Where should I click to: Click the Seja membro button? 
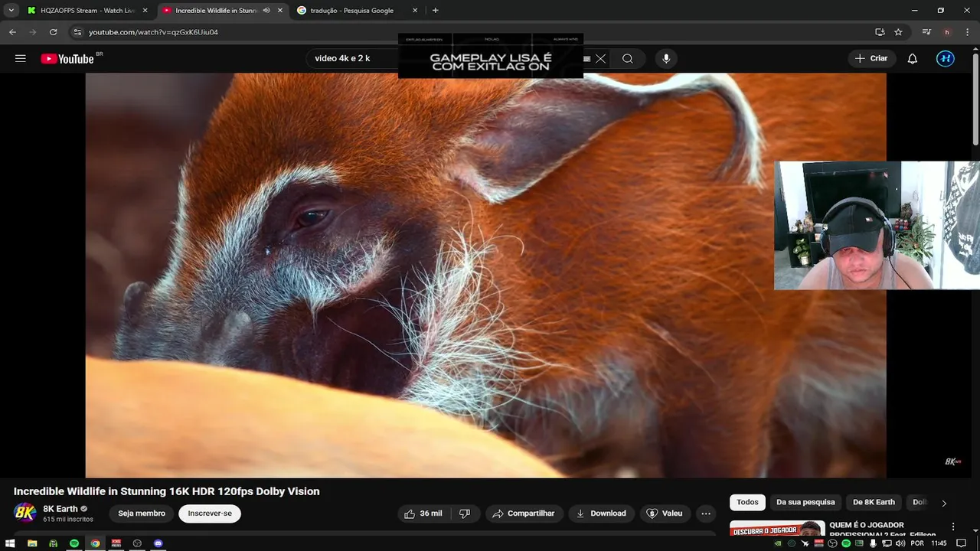pyautogui.click(x=142, y=514)
